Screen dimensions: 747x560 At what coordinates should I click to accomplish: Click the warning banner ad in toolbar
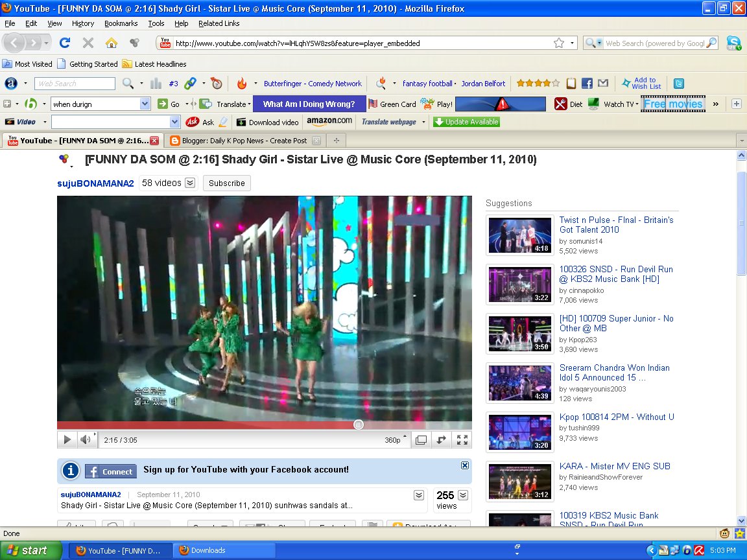[x=501, y=104]
